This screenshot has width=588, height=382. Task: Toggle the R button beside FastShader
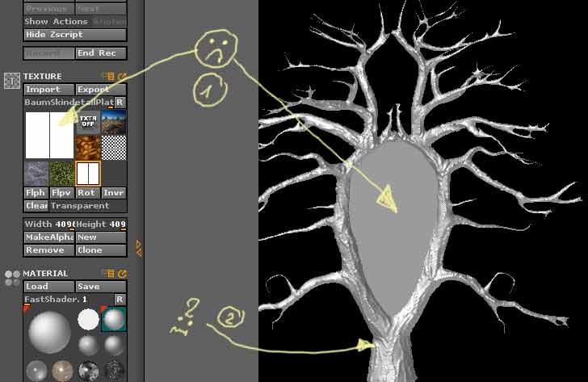click(x=120, y=300)
